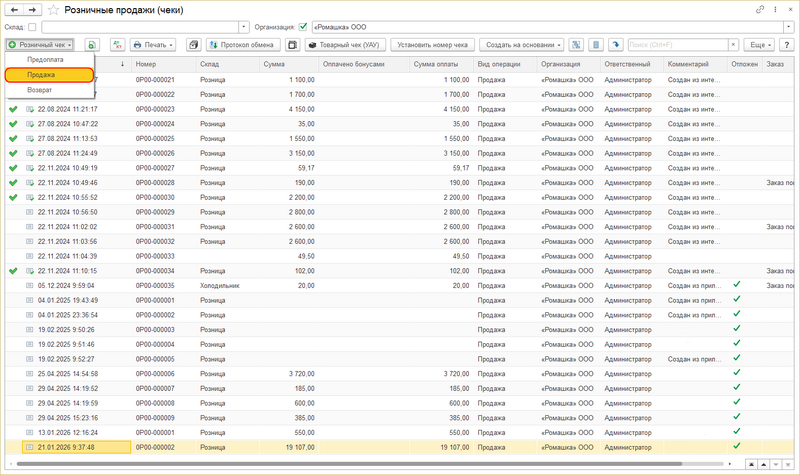Viewport: 800px width, 475px height.
Task: Open the Склад field dropdown list
Action: tap(244, 27)
